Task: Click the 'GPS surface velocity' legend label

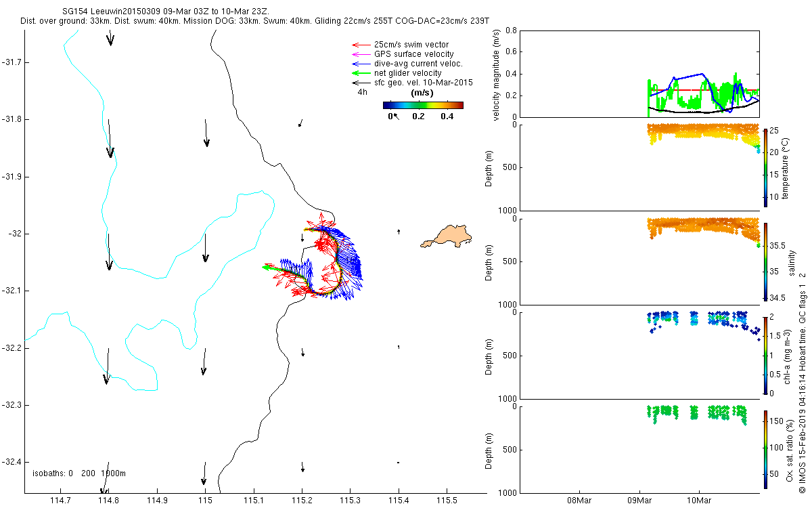Action: (x=413, y=54)
